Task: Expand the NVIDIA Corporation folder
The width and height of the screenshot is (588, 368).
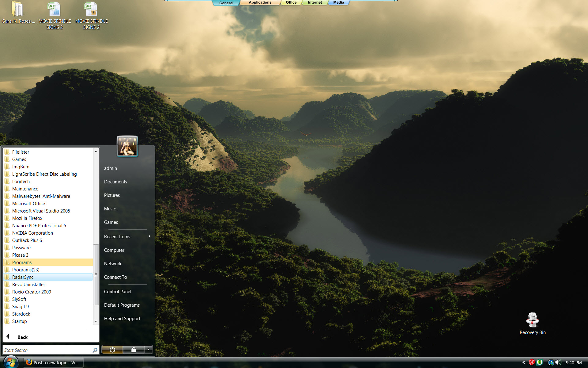Action: click(48, 233)
